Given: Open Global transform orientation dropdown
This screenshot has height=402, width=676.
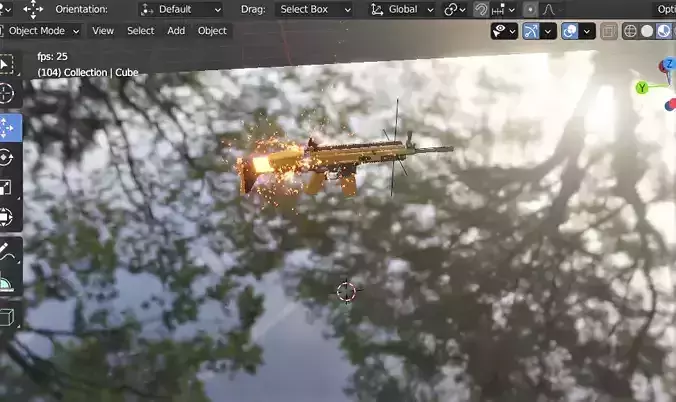Looking at the screenshot, I should (402, 9).
